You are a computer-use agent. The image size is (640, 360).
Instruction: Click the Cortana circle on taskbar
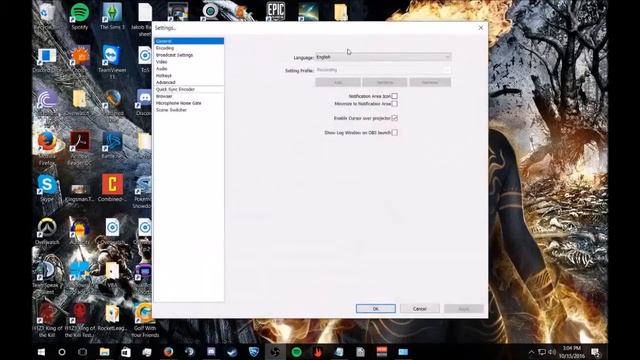pos(62,352)
